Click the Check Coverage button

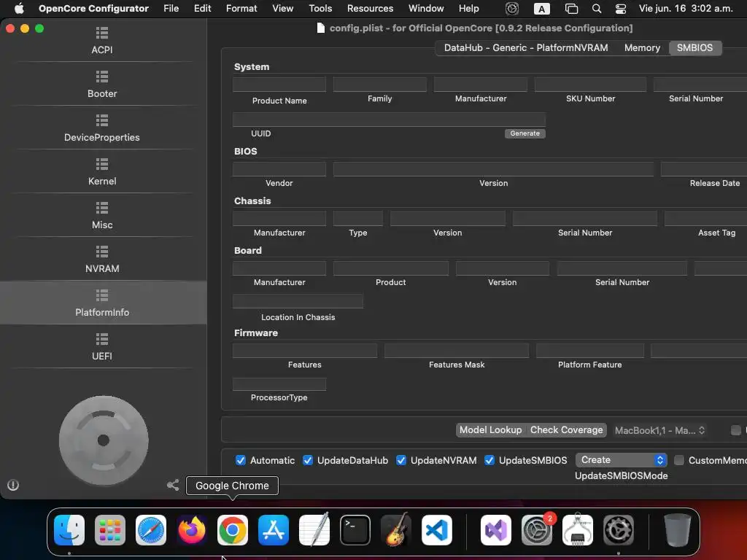pos(566,430)
